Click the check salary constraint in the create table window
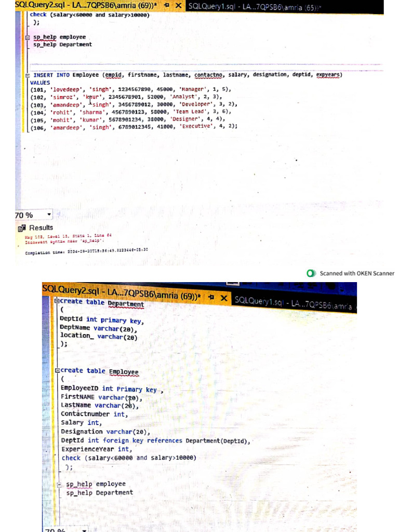This screenshot has height=532, width=399. pyautogui.click(x=129, y=458)
